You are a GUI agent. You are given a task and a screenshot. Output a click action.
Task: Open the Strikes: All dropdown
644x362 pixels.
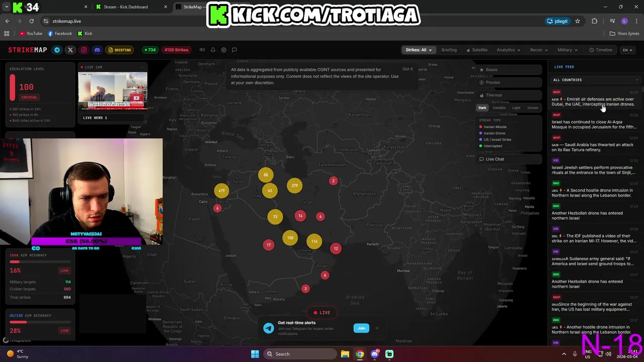click(x=419, y=50)
